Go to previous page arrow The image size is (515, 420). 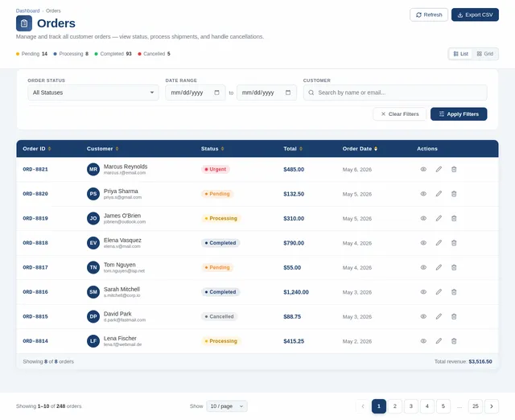tap(363, 406)
